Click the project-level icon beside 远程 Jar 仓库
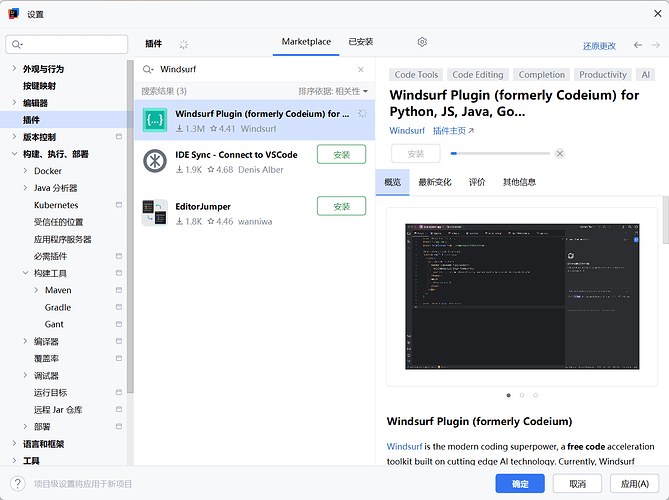This screenshot has height=500, width=669. tap(119, 410)
